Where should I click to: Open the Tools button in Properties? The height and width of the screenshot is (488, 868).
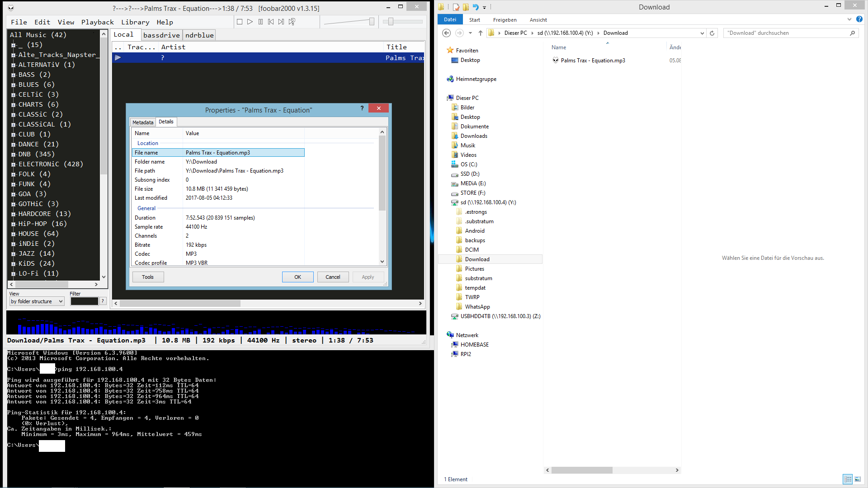click(148, 277)
